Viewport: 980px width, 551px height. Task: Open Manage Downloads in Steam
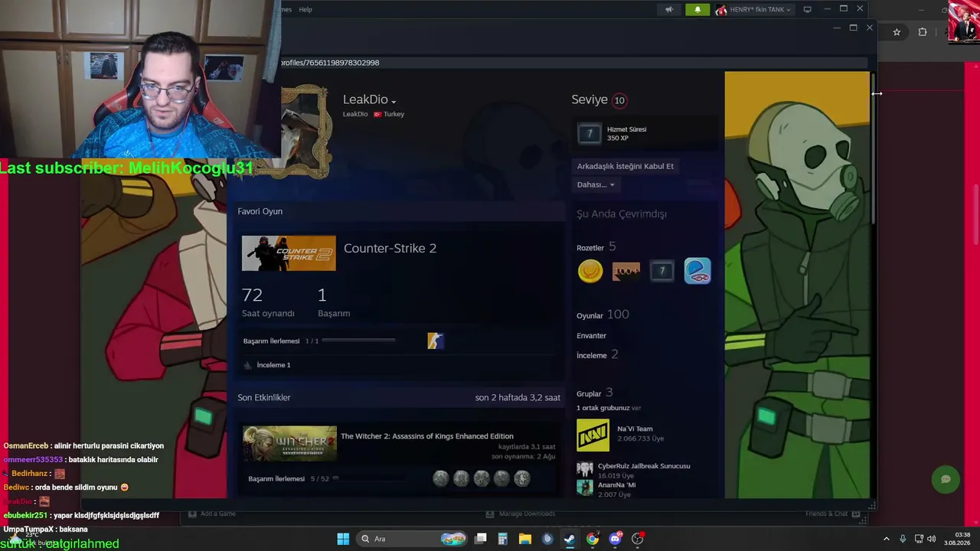[x=521, y=514]
